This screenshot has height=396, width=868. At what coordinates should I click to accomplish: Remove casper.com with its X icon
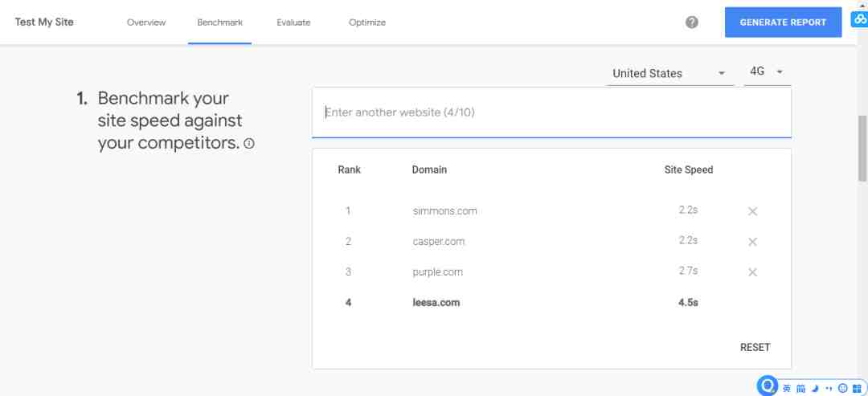pos(752,242)
